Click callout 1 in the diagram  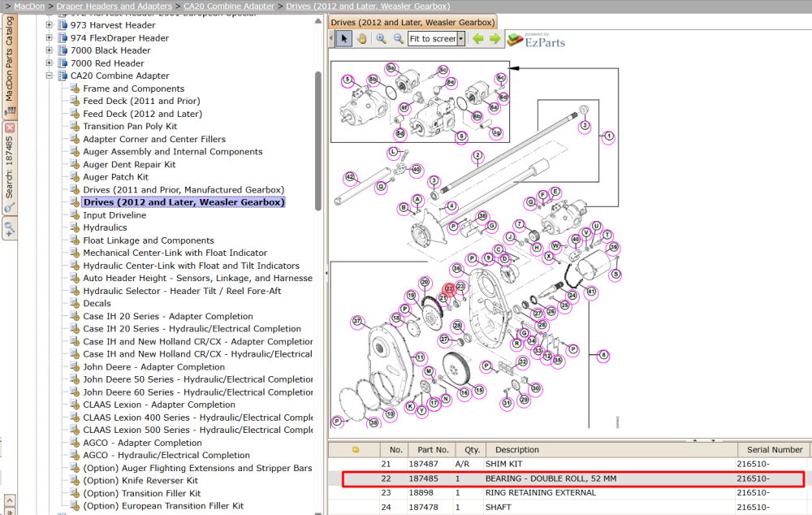609,136
